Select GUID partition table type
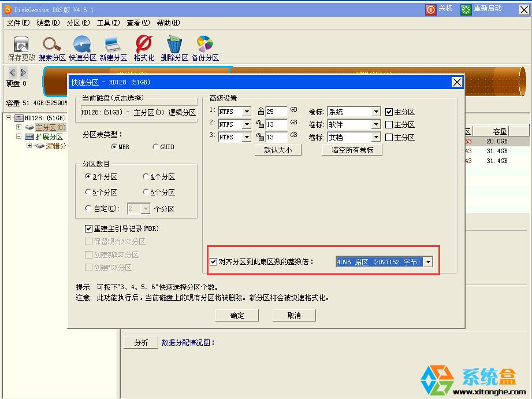The width and height of the screenshot is (532, 399). (155, 147)
